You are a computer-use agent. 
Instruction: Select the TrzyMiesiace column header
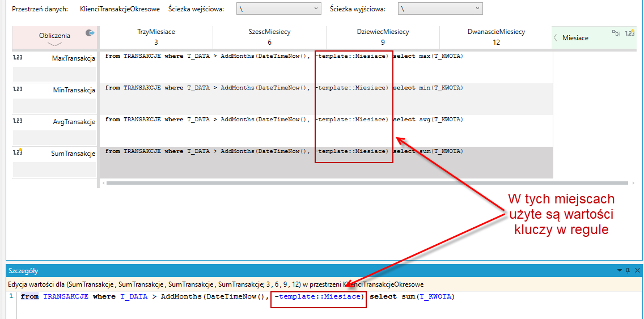point(156,37)
